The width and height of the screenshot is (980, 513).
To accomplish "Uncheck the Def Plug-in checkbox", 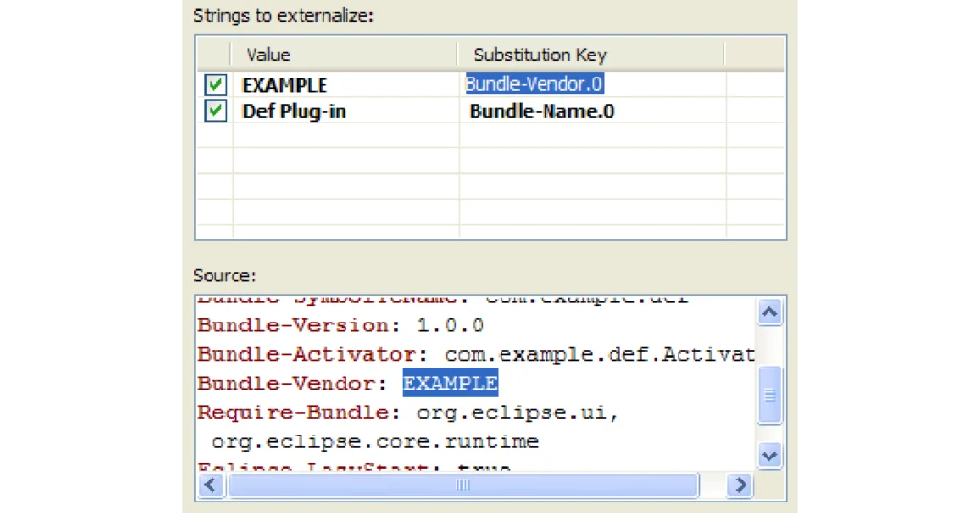I will coord(215,111).
